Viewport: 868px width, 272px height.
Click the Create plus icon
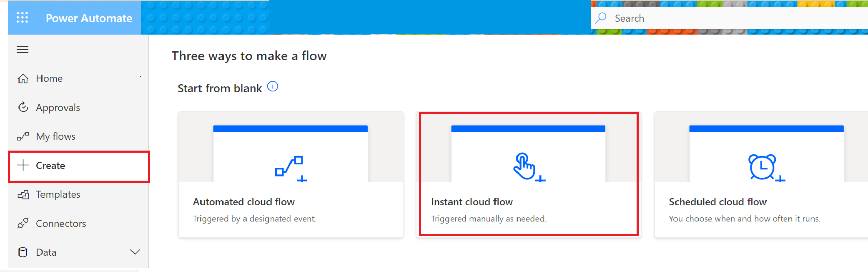click(23, 165)
